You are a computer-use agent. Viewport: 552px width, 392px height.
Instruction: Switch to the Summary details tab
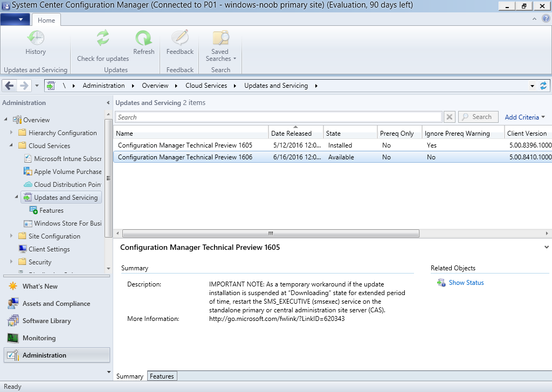pos(129,376)
